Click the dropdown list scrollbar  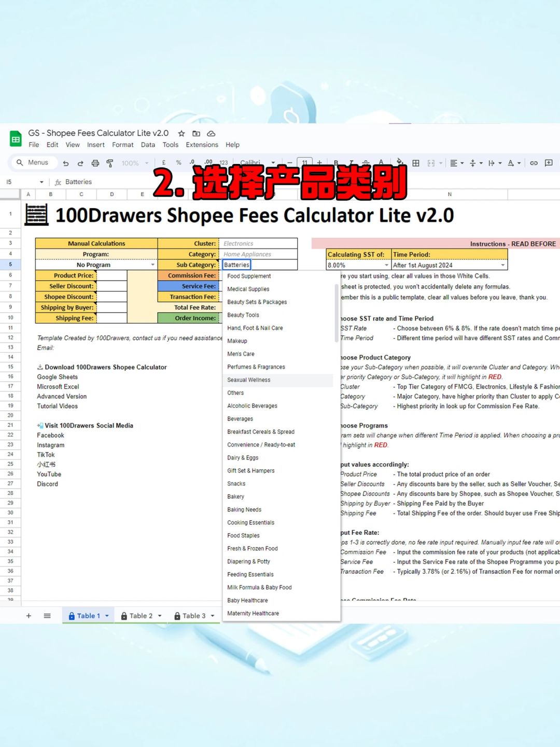(337, 313)
